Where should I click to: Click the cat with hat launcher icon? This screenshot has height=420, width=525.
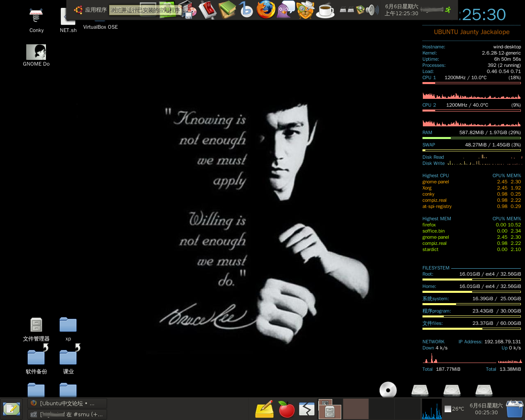coord(305,10)
